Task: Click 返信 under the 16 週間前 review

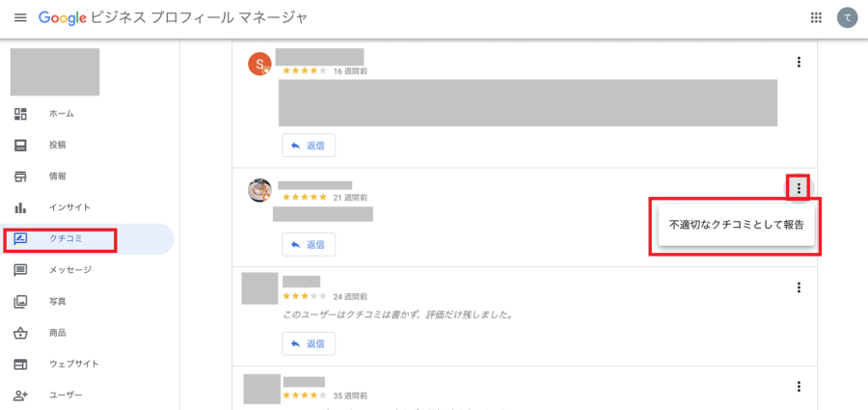Action: 309,146
